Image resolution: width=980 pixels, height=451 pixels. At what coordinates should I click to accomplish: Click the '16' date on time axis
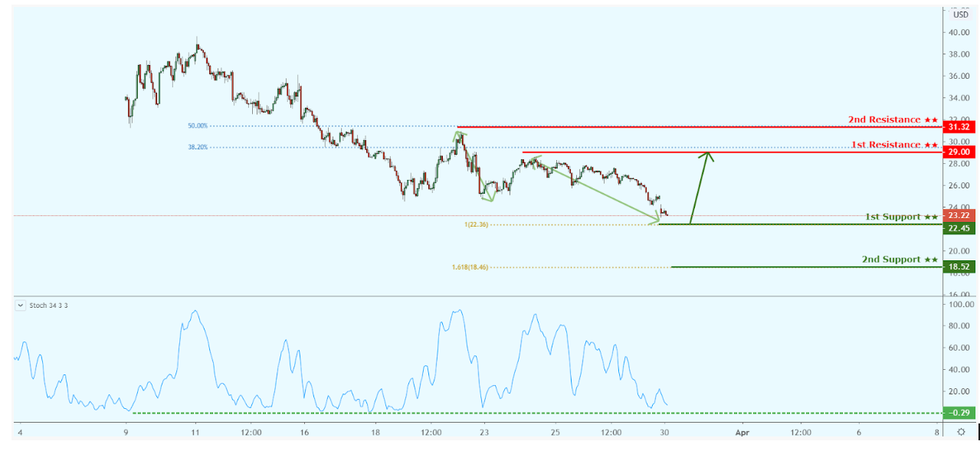[304, 433]
